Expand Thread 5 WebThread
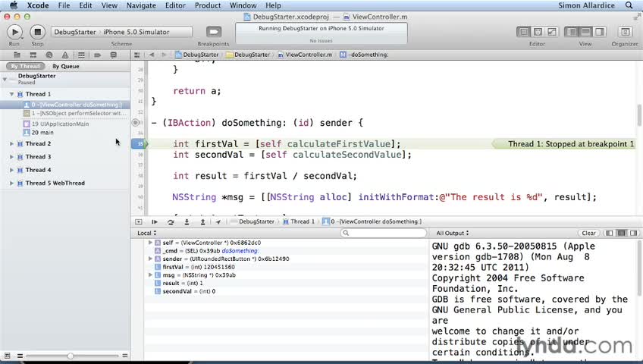The height and width of the screenshot is (364, 643). pos(11,184)
